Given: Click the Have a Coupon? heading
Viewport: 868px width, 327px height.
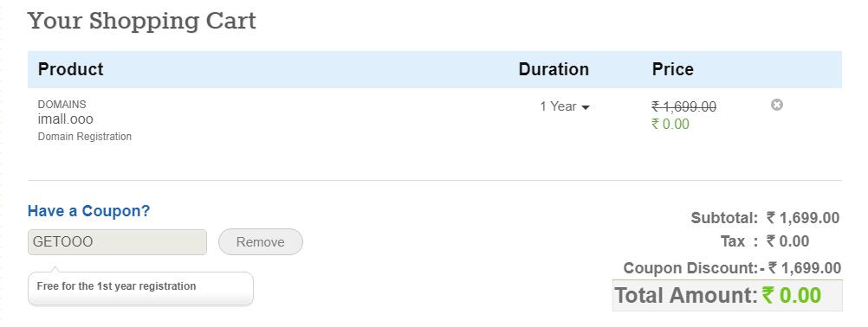Looking at the screenshot, I should (88, 211).
